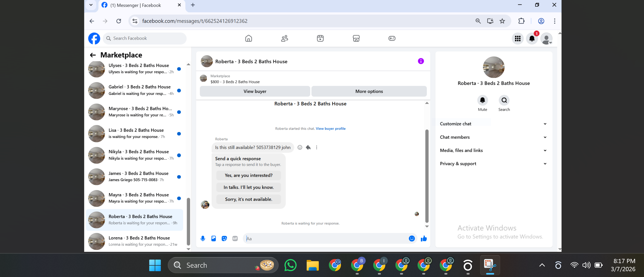644x277 pixels.
Task: Open Lorena conversation
Action: click(134, 241)
